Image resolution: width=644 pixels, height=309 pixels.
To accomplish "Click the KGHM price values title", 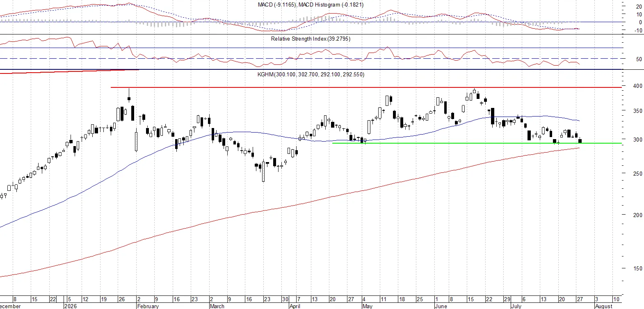I will pos(311,75).
